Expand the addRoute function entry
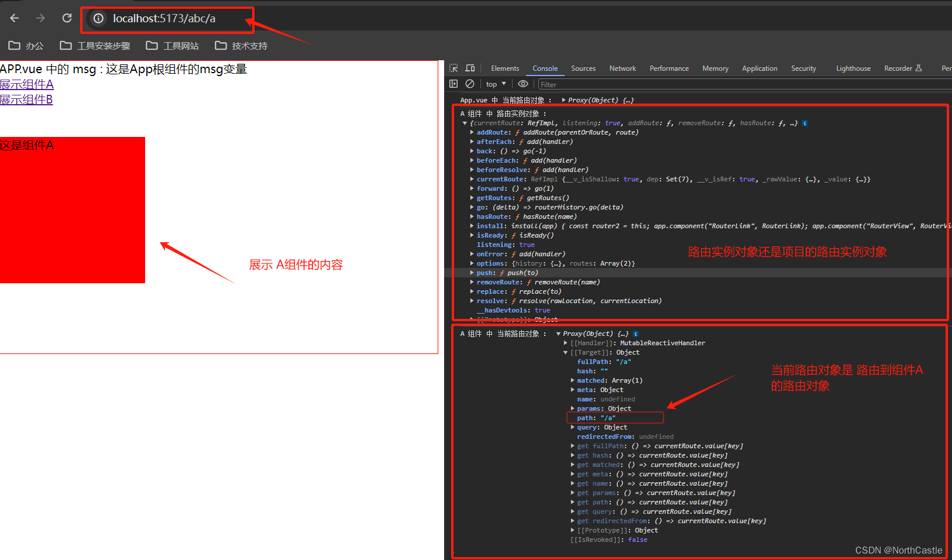 [472, 133]
